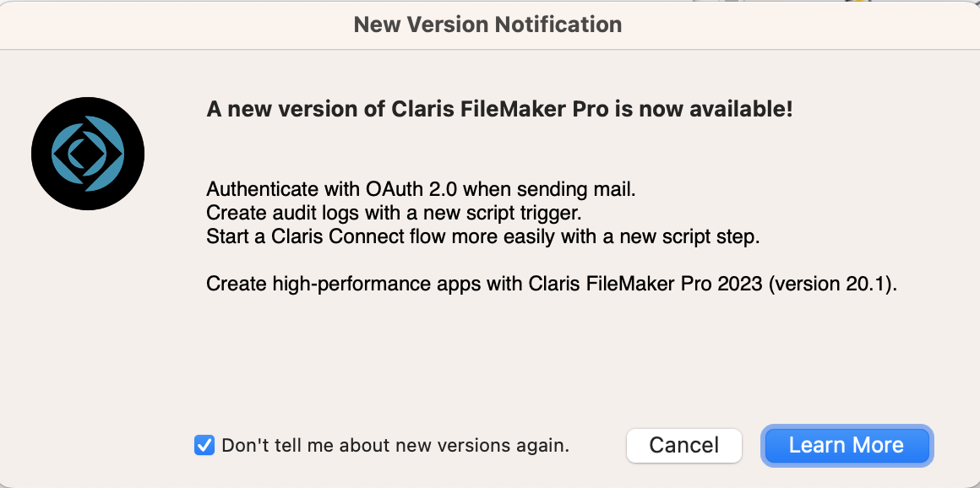Click the New Version Notification title bar

pos(488,24)
